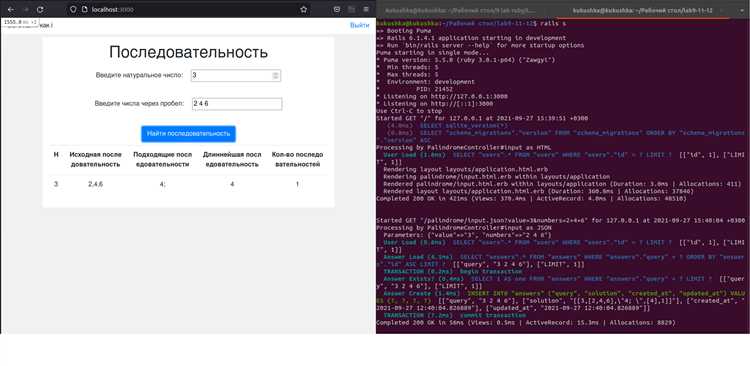
Task: Click the Выйти logout link
Action: pos(359,25)
